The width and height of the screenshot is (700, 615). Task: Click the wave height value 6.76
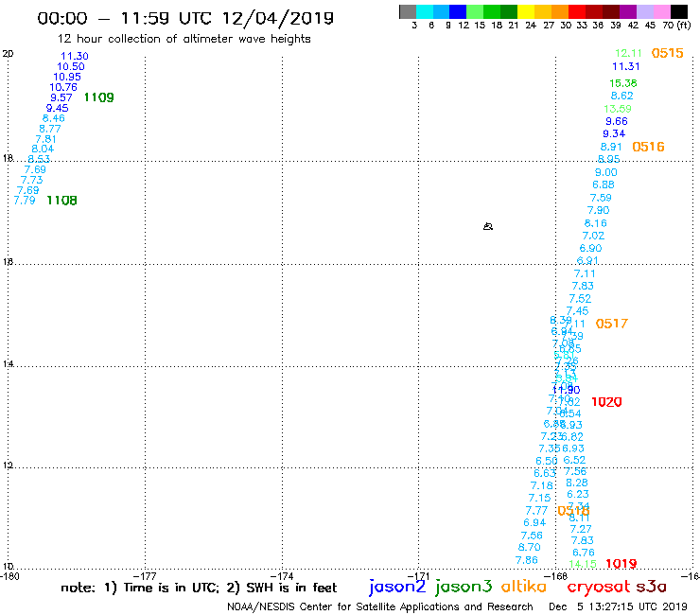(x=584, y=553)
